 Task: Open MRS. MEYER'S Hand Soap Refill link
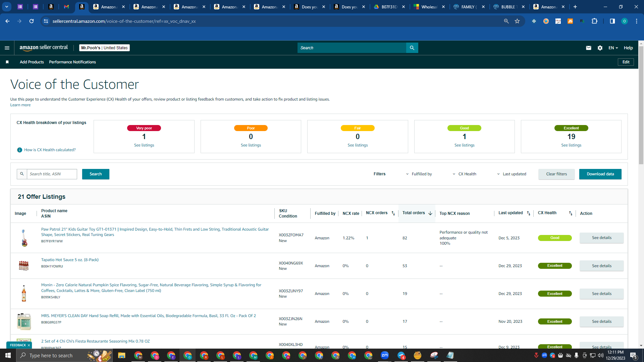click(149, 316)
